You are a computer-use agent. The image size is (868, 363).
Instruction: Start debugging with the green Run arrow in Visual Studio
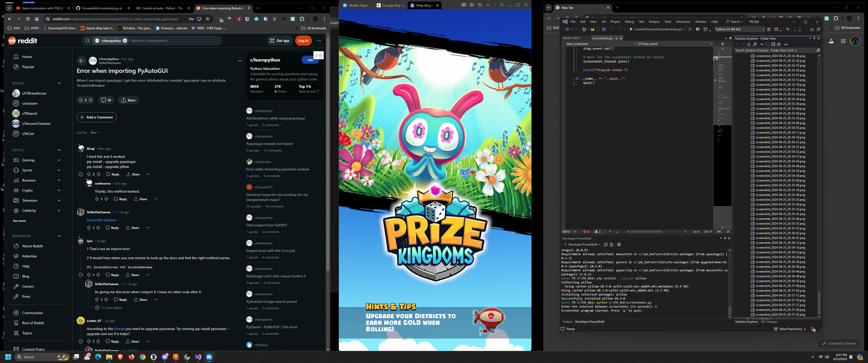point(631,29)
